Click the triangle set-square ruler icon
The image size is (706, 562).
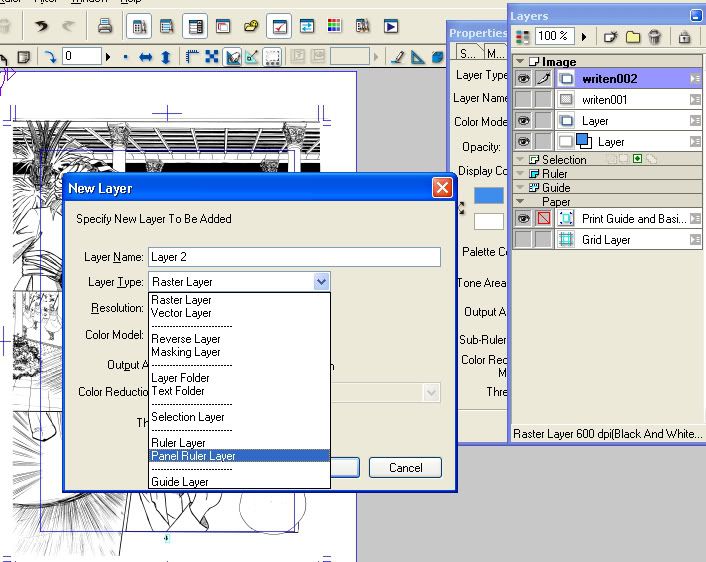[x=417, y=57]
